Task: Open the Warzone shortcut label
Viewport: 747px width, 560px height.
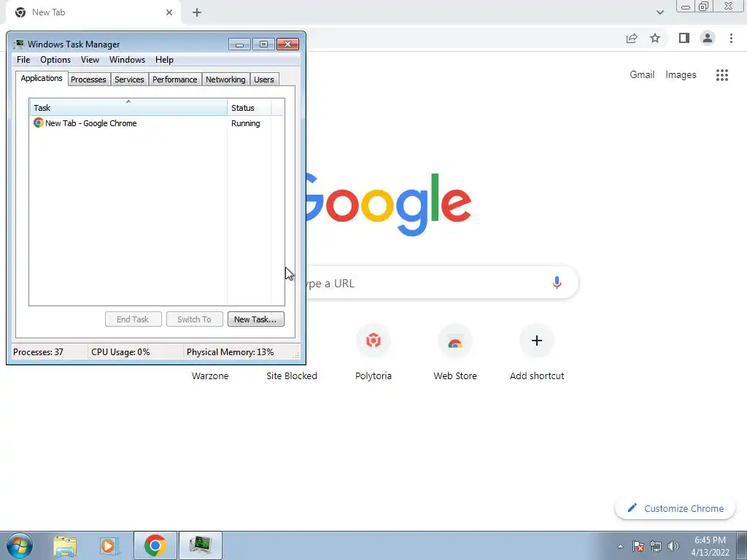Action: tap(210, 376)
